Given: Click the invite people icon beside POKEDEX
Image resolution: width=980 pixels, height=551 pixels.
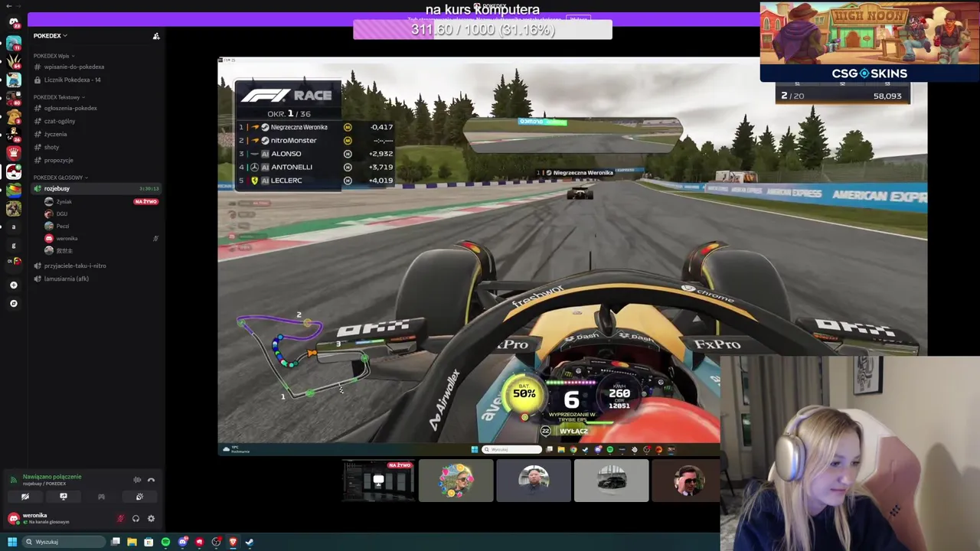Looking at the screenshot, I should pos(156,36).
